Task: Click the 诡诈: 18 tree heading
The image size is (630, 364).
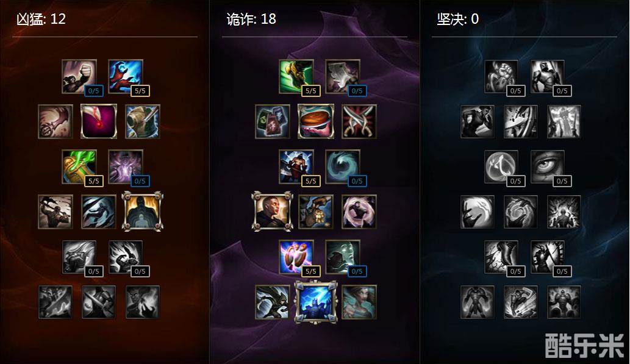Action: (x=251, y=19)
